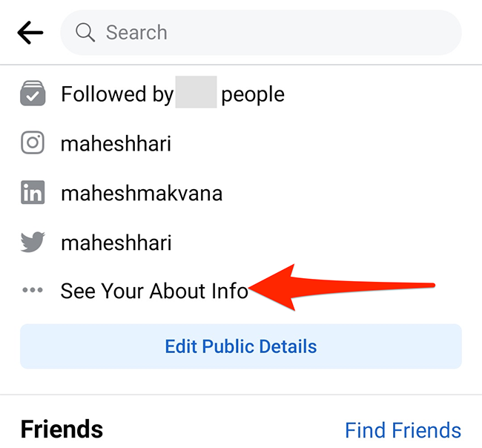Click the three-dot ellipsis icon
The image size is (482, 448).
click(x=33, y=291)
